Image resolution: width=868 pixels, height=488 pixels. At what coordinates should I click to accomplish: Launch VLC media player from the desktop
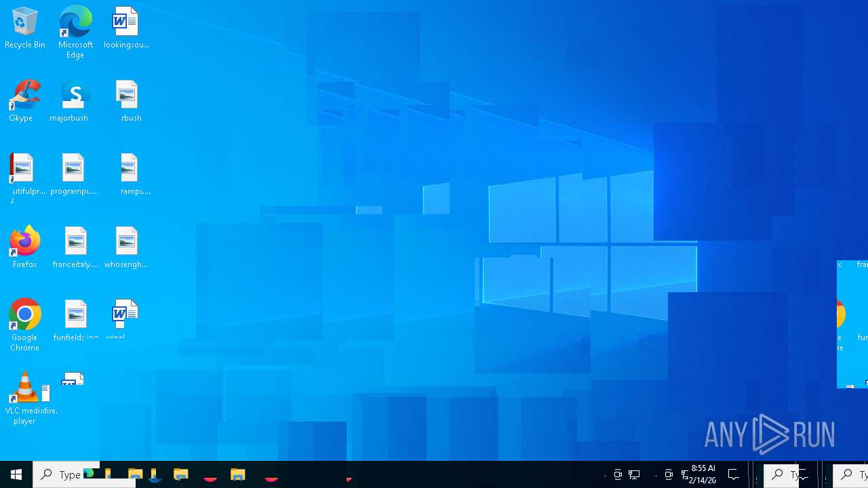(26, 399)
